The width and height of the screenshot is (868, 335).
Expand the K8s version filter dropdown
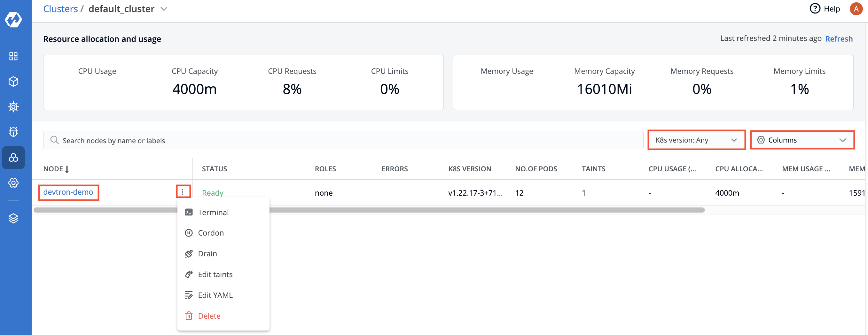coord(696,140)
